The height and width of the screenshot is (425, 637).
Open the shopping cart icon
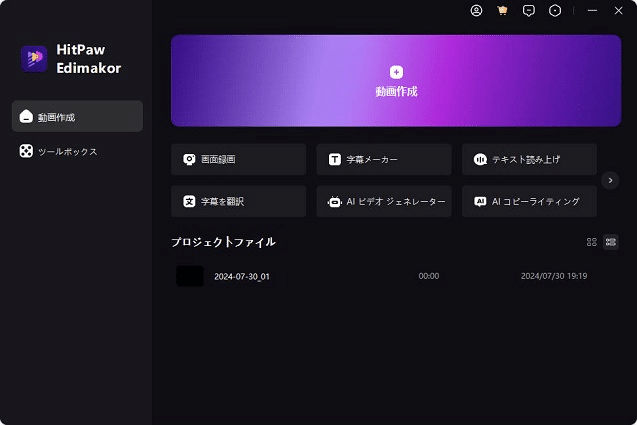502,11
